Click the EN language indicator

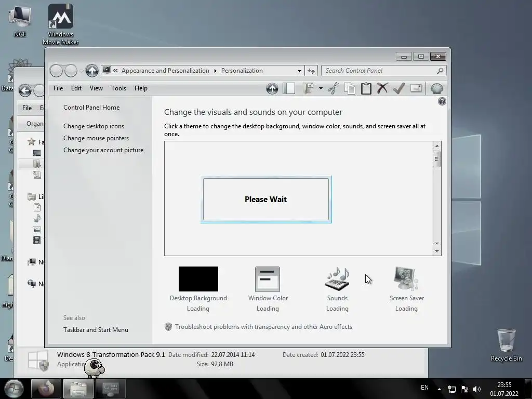424,388
